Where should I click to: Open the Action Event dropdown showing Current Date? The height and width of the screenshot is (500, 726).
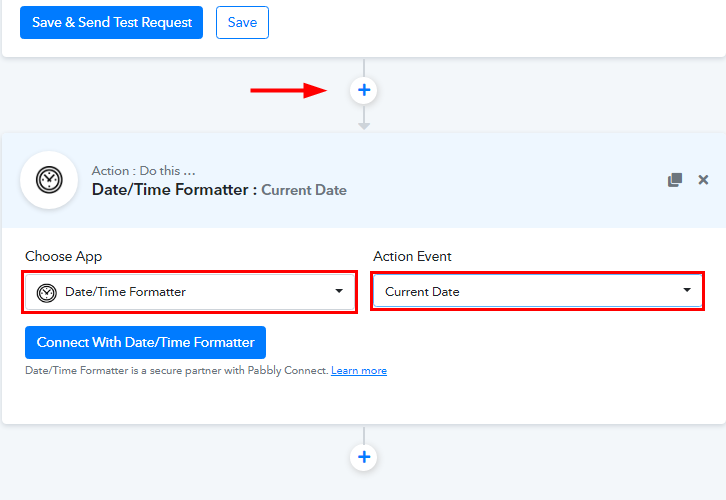click(x=538, y=291)
